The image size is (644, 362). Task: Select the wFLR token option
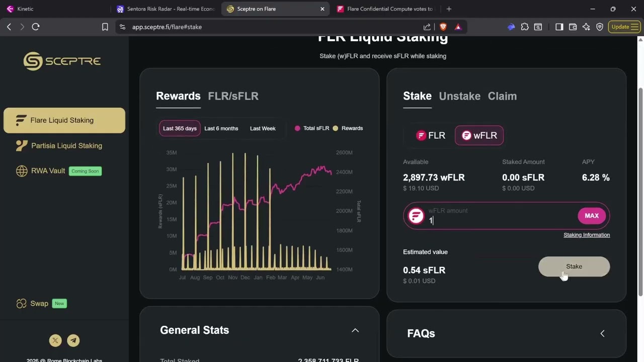tap(479, 135)
